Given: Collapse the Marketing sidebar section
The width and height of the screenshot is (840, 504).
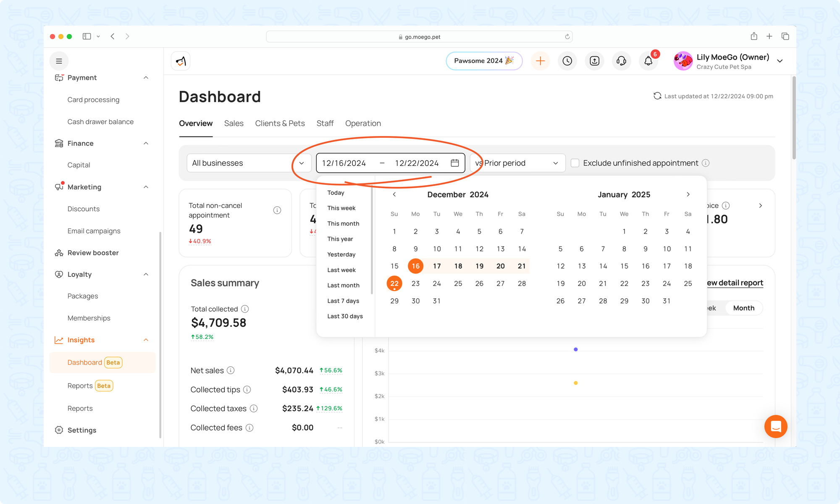Looking at the screenshot, I should coord(146,187).
